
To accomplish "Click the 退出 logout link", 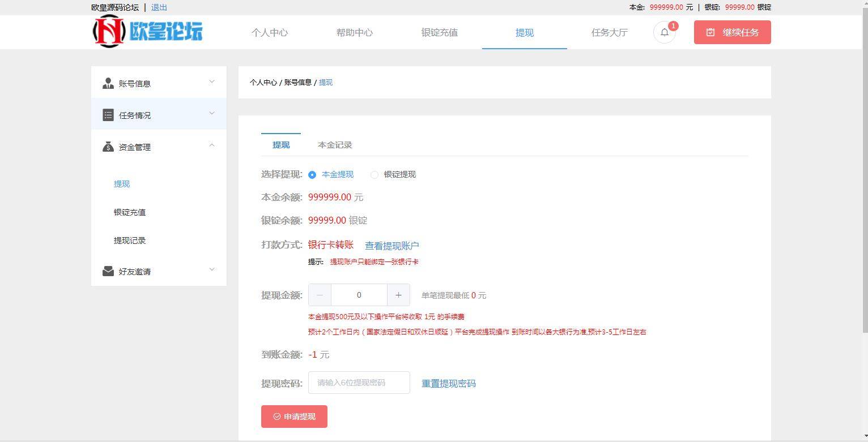I will coord(158,7).
